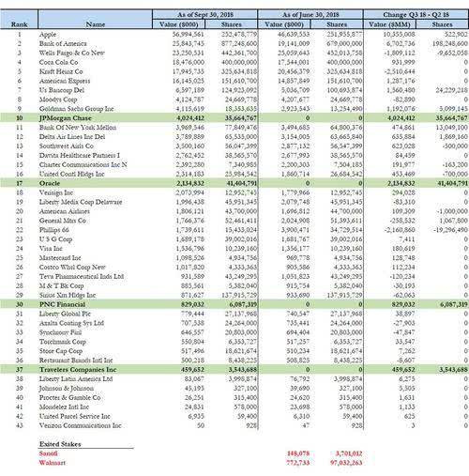
Task: Select the highlighted JPMorgan Chase row name
Action: [66, 118]
